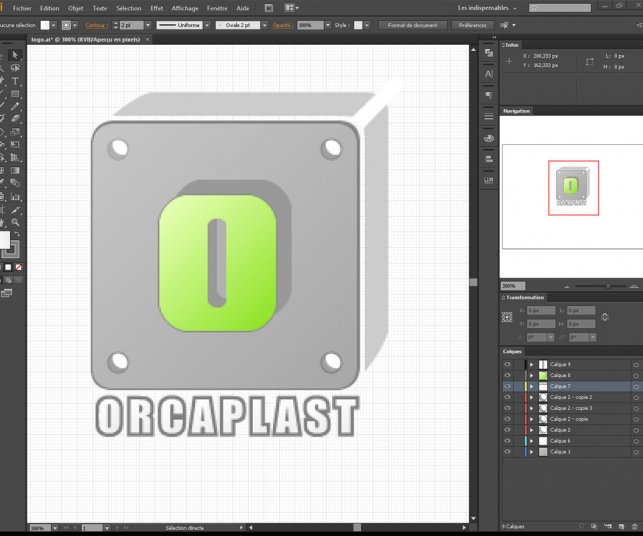Open Effet menu
This screenshot has height=536, width=643.
[157, 8]
